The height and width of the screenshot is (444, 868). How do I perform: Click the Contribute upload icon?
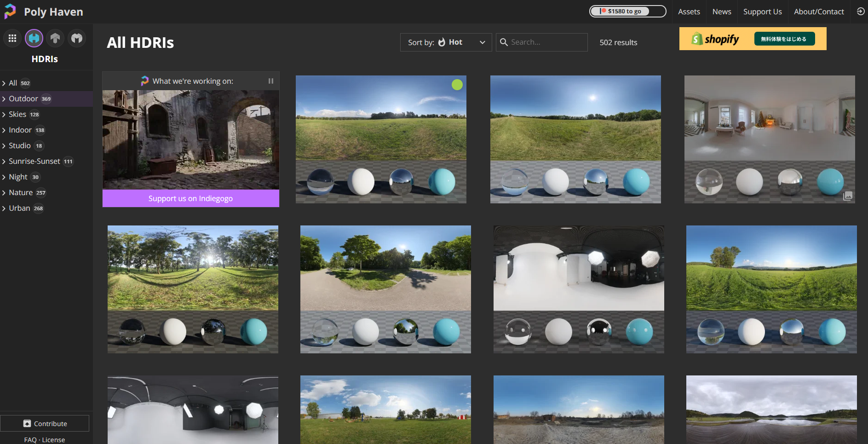pos(27,423)
